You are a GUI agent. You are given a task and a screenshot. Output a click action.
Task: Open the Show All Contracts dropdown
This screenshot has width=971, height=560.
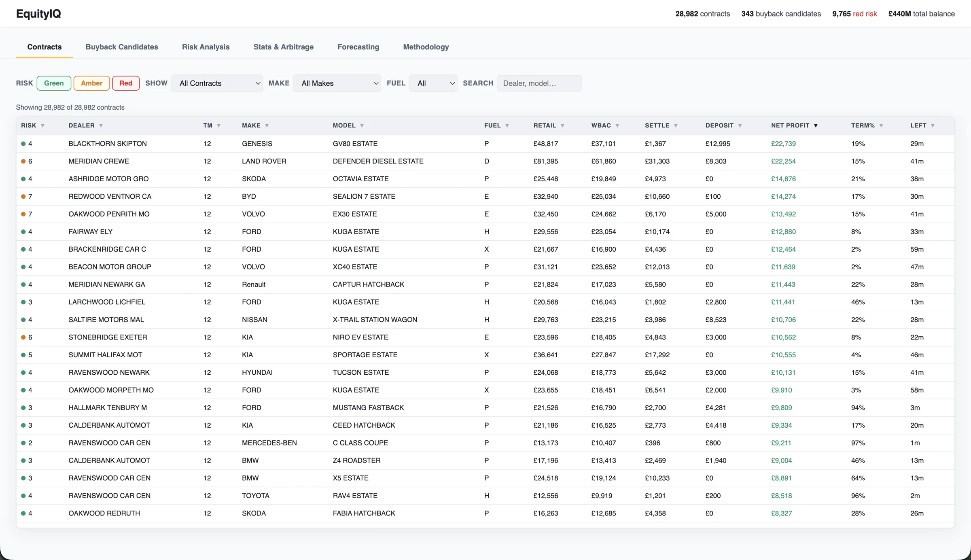217,83
